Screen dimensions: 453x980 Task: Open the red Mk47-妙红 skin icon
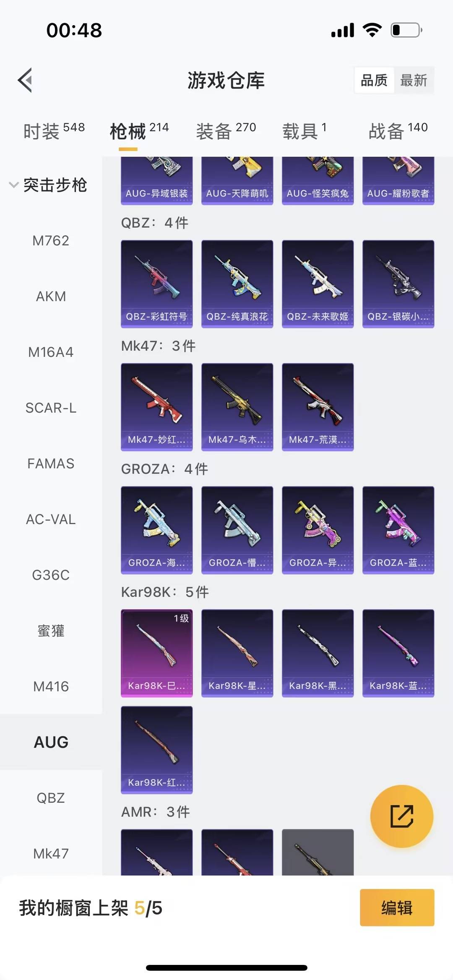click(x=156, y=407)
